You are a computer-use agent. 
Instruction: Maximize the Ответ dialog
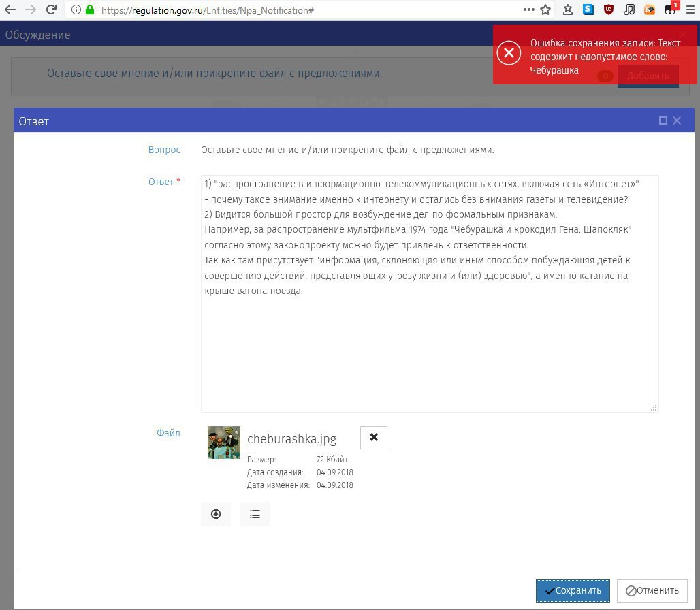663,121
